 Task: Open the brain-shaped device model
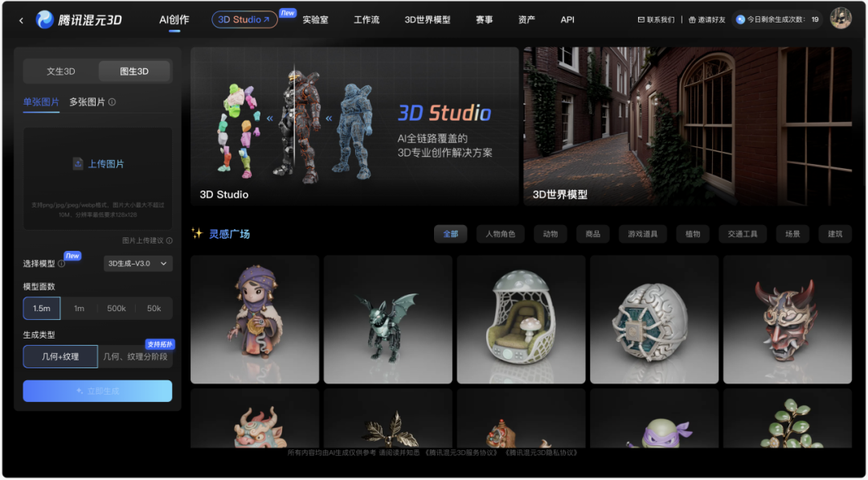coord(654,319)
